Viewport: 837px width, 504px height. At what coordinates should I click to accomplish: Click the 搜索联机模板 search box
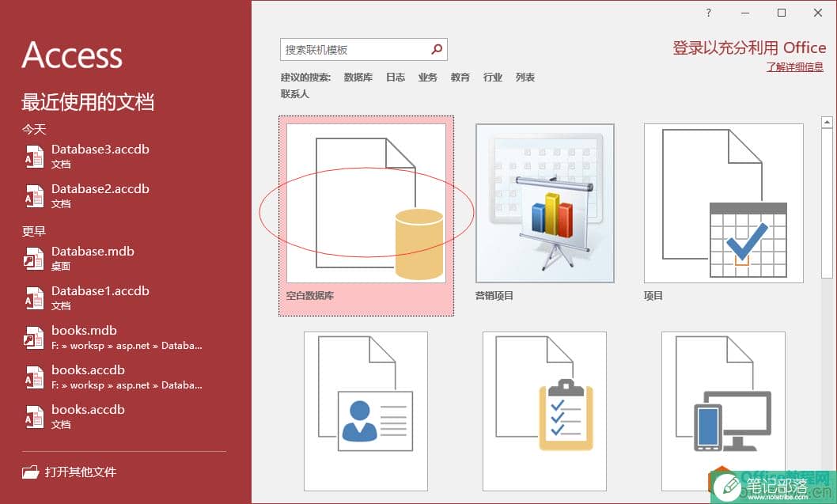tap(364, 50)
